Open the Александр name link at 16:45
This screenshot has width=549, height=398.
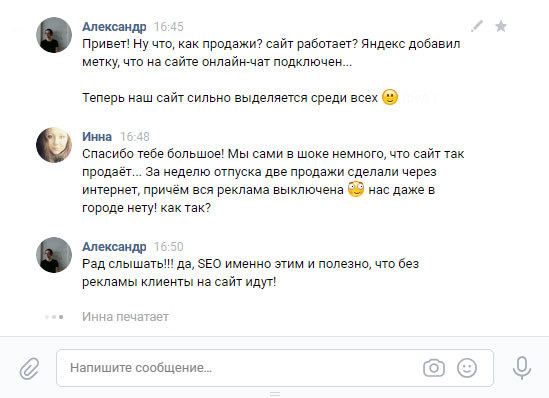pos(114,27)
